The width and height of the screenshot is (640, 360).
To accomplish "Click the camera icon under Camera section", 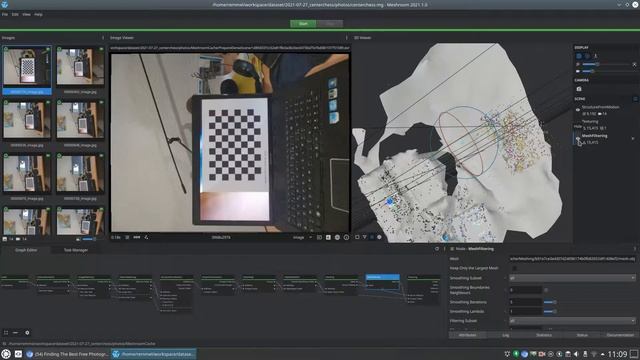I will coord(579,89).
